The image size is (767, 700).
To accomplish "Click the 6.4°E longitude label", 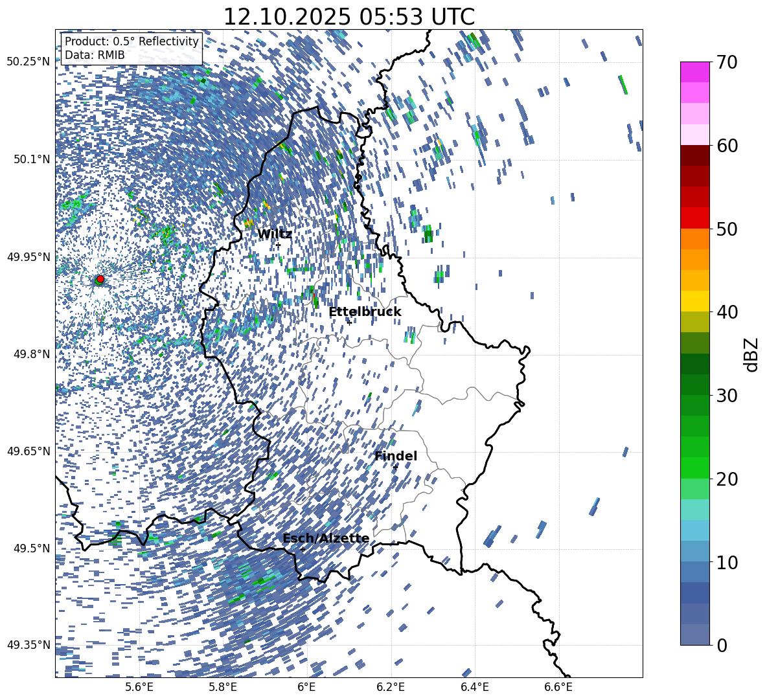I will click(474, 687).
